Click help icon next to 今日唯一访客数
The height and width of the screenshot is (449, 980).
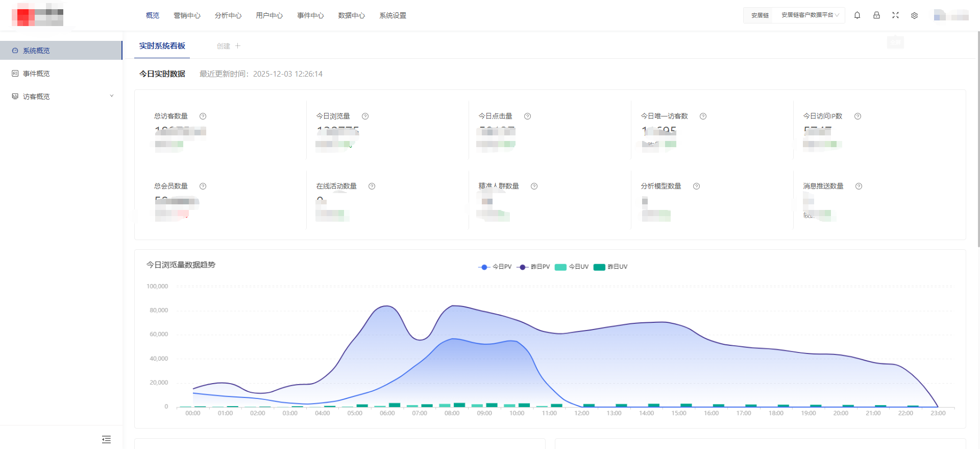tap(703, 116)
